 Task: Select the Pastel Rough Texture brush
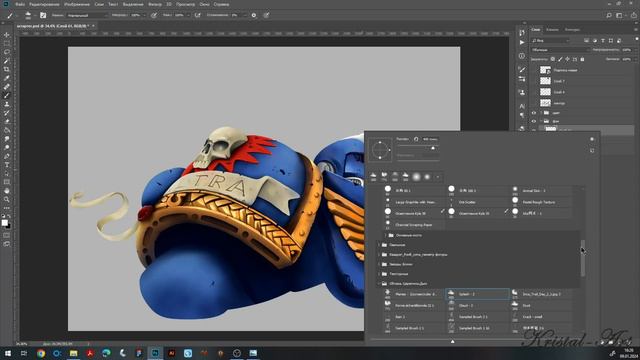(541, 202)
